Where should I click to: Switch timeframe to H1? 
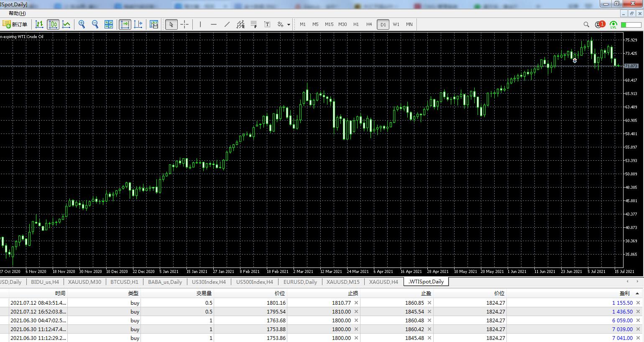tap(356, 24)
